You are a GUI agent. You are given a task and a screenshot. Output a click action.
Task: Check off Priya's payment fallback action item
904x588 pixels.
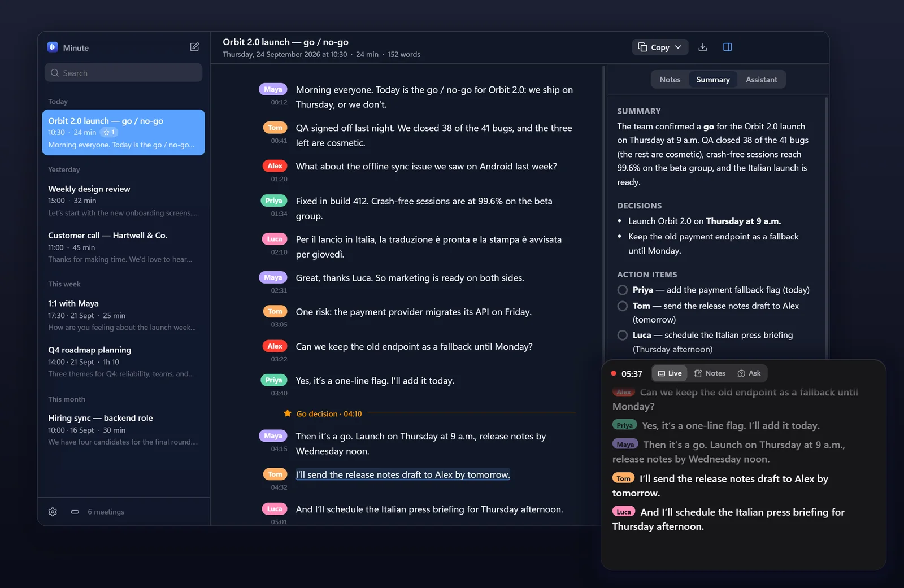[x=623, y=290]
